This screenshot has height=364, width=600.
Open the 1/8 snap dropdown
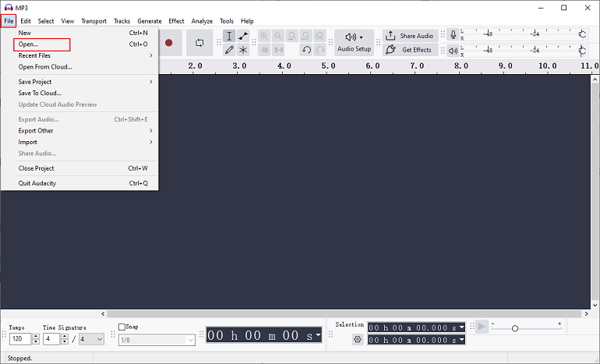157,340
